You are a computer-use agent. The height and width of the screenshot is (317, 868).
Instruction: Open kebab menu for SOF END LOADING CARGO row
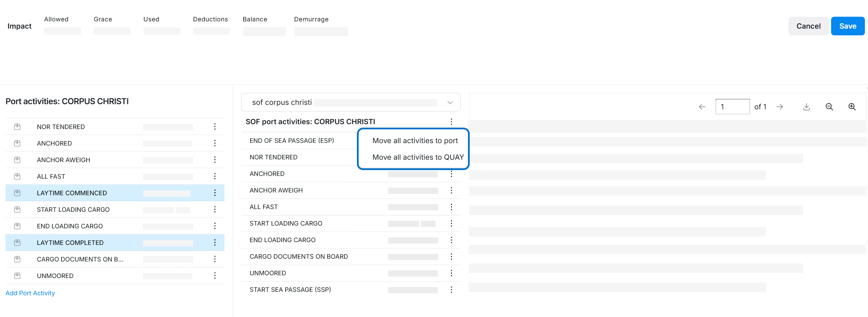coord(451,240)
